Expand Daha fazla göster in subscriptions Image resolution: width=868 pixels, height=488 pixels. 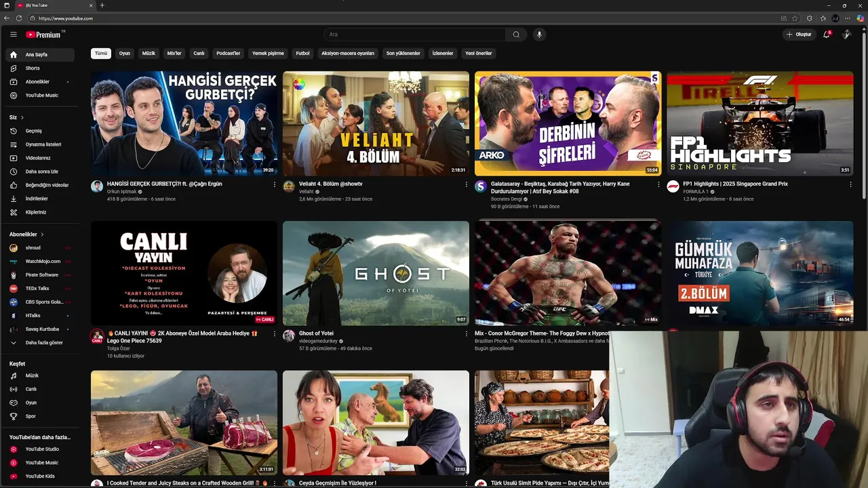pyautogui.click(x=39, y=343)
